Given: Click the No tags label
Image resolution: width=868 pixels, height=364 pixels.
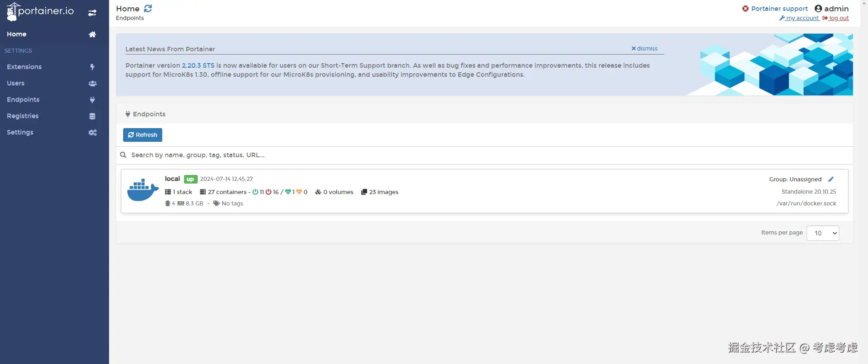Looking at the screenshot, I should tap(232, 204).
